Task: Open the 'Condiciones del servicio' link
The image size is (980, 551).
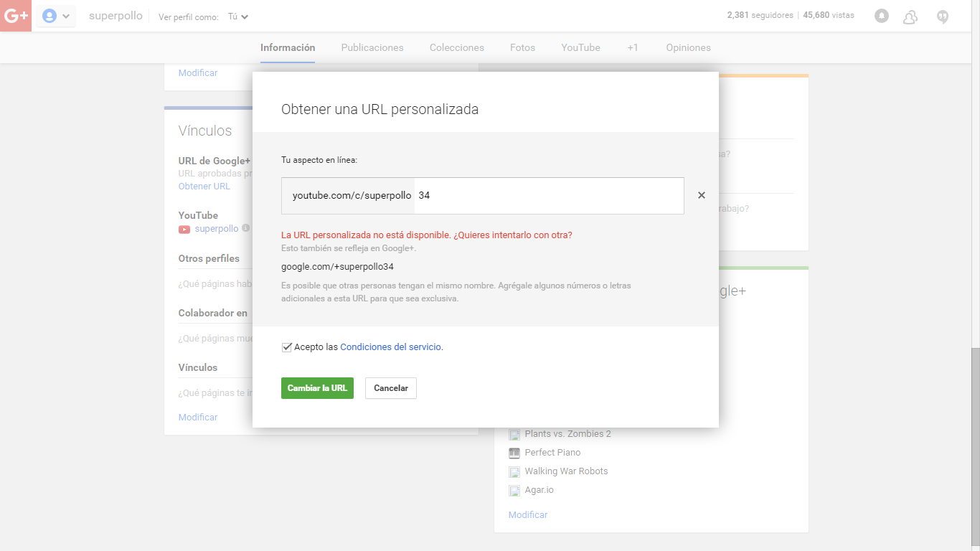Action: tap(391, 347)
